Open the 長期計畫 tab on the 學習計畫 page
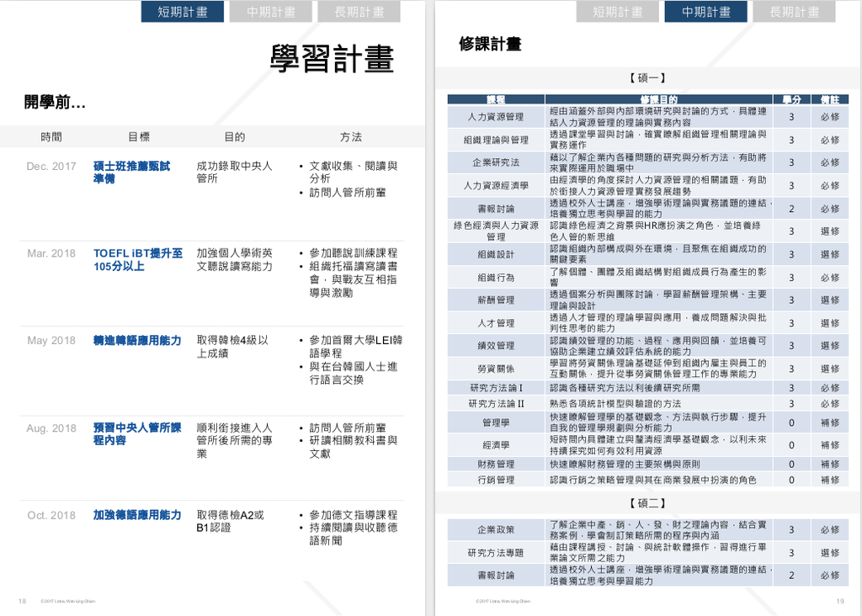Viewport: 862px width, 616px height. [359, 12]
